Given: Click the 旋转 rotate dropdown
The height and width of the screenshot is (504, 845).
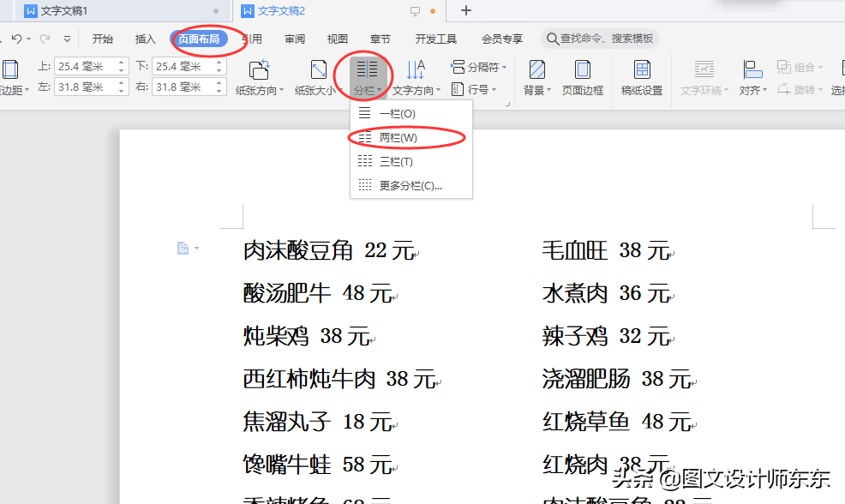Looking at the screenshot, I should [x=800, y=89].
